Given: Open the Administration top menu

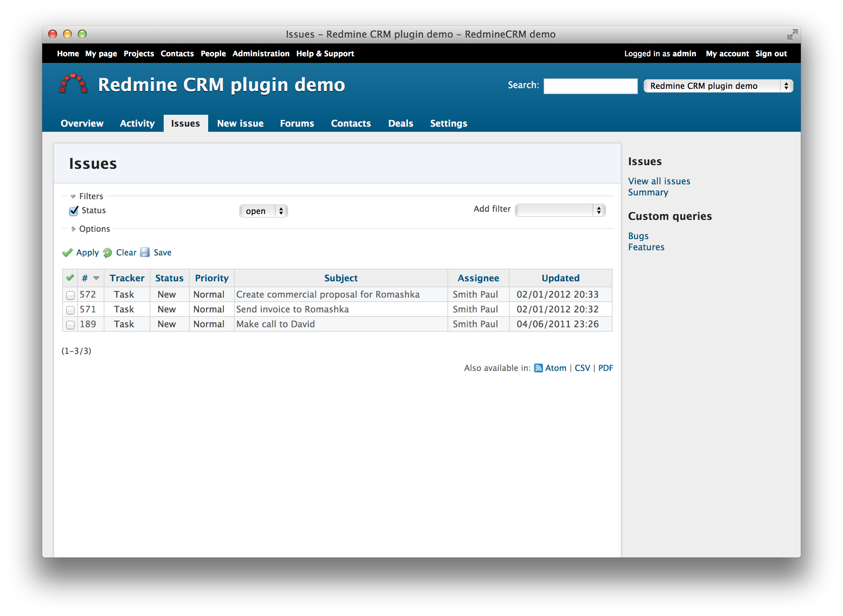Looking at the screenshot, I should click(261, 54).
